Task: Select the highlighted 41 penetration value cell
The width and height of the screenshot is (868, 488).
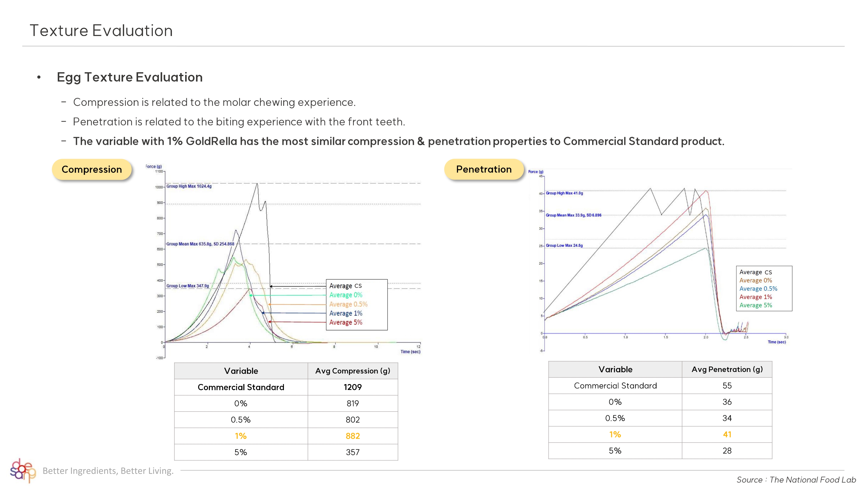Action: [x=727, y=435]
